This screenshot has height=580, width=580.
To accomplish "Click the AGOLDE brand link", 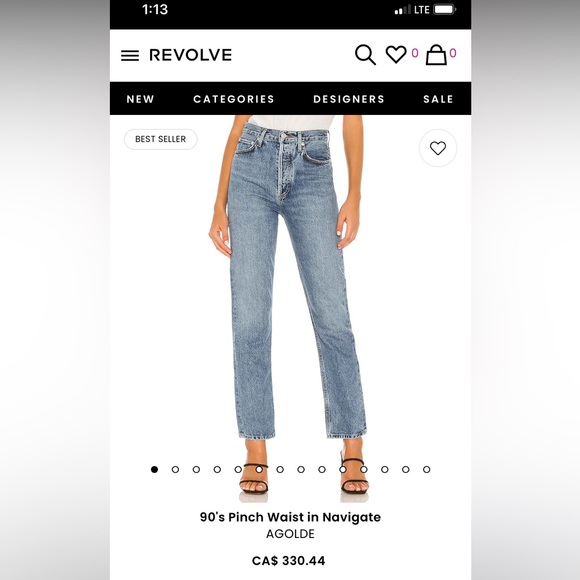I will (x=290, y=534).
